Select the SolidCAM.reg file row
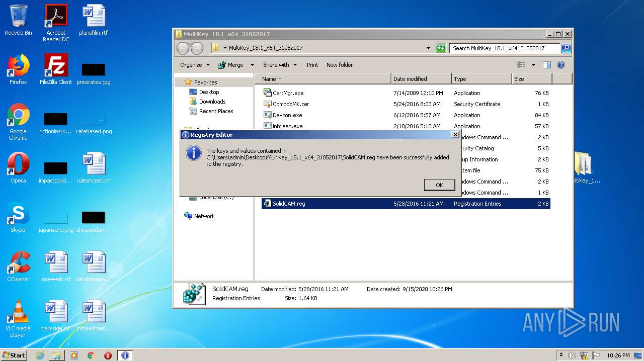This screenshot has width=644, height=362. click(406, 204)
